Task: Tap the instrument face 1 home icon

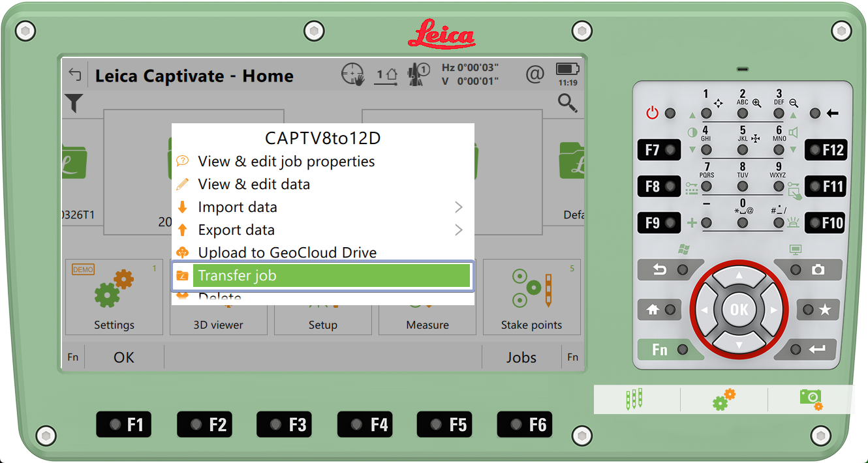Action: coord(386,75)
